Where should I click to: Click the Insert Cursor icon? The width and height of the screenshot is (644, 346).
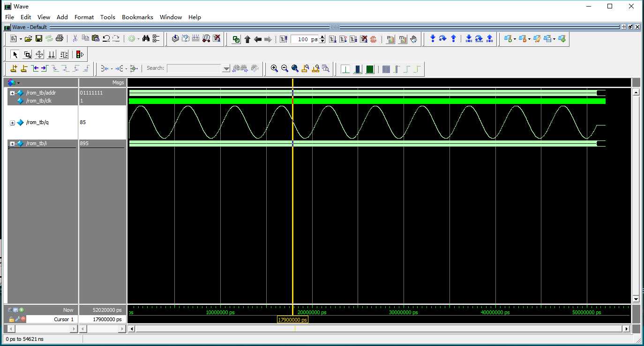[x=14, y=69]
